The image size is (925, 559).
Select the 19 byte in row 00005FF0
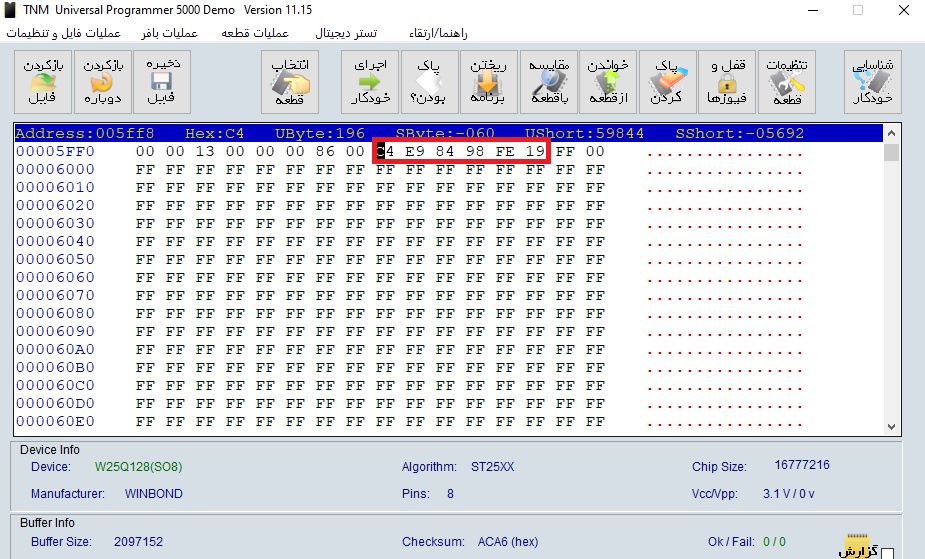point(535,152)
